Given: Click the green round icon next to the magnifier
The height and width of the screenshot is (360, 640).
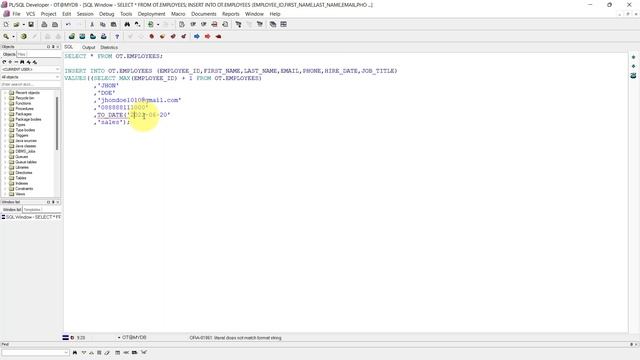Looking at the screenshot, I should pyautogui.click(x=24, y=36).
